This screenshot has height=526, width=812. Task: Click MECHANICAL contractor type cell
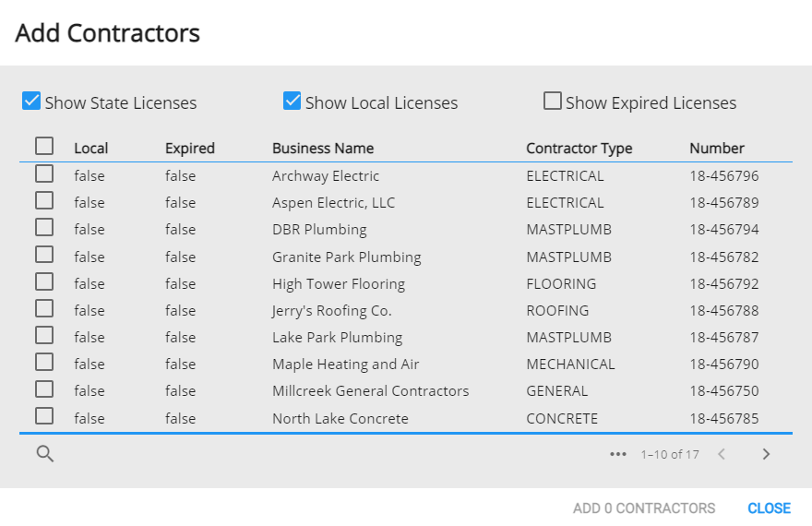[x=570, y=365]
